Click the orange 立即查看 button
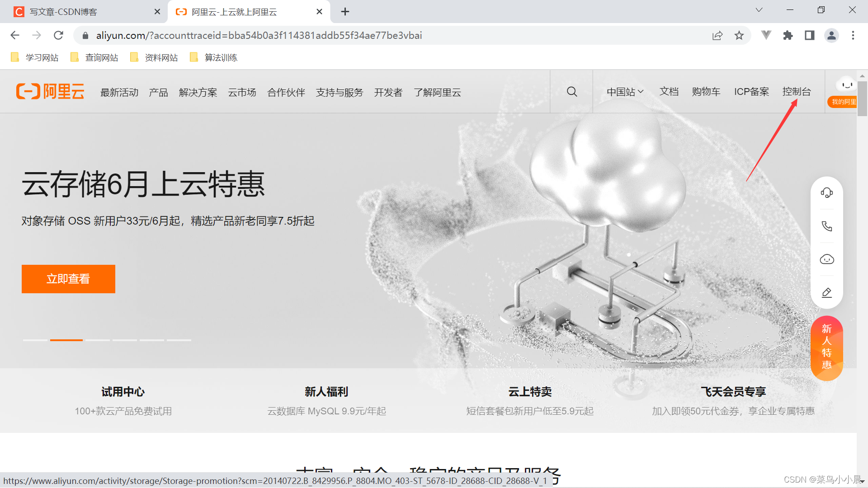This screenshot has height=488, width=868. click(x=68, y=279)
